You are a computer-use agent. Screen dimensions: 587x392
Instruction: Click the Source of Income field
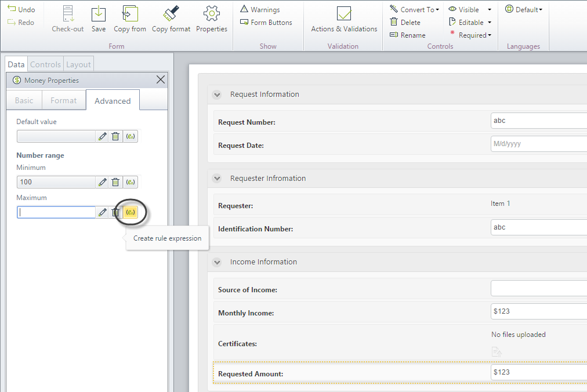tap(539, 288)
